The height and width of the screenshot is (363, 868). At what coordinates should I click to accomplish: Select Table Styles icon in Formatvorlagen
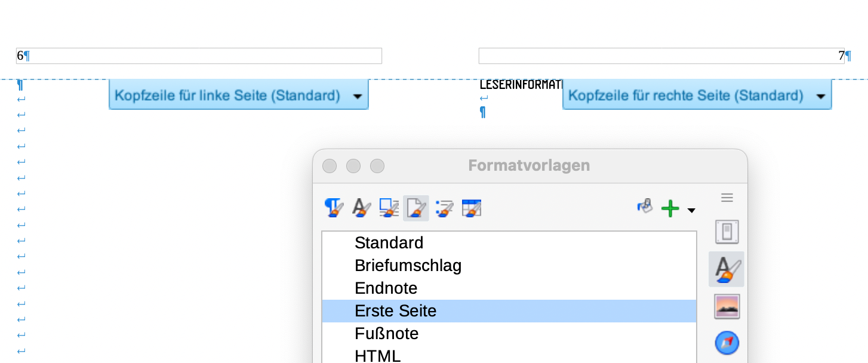coord(471,208)
